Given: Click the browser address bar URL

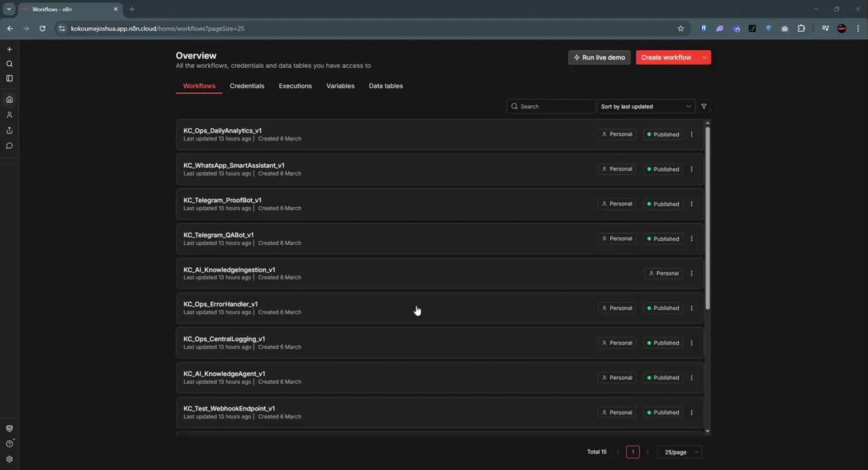Looking at the screenshot, I should click(157, 28).
